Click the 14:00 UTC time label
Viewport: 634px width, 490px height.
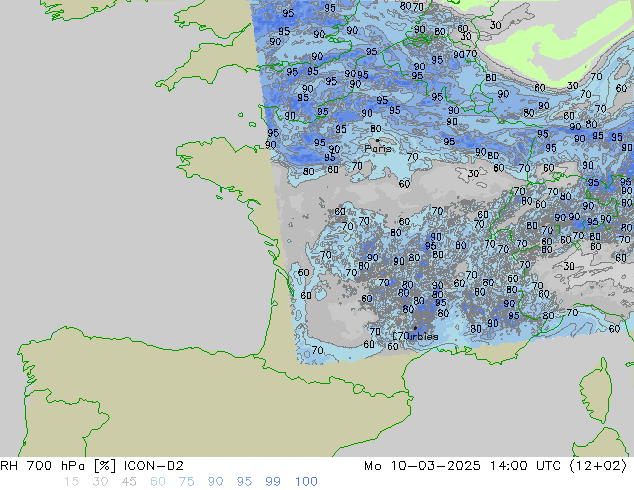[521, 465]
